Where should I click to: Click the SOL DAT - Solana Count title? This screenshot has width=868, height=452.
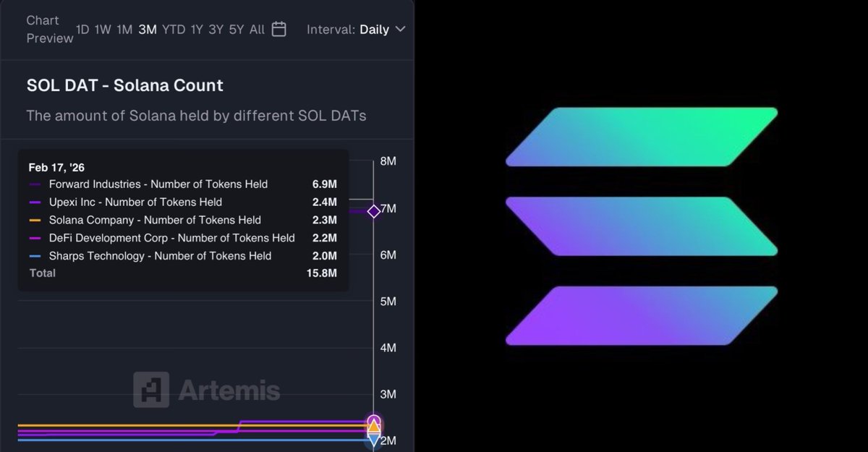124,85
